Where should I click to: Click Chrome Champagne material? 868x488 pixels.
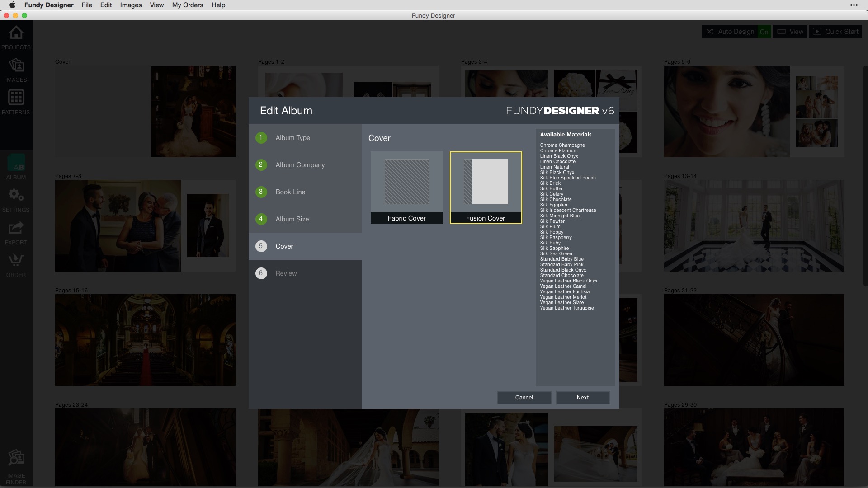click(x=562, y=145)
